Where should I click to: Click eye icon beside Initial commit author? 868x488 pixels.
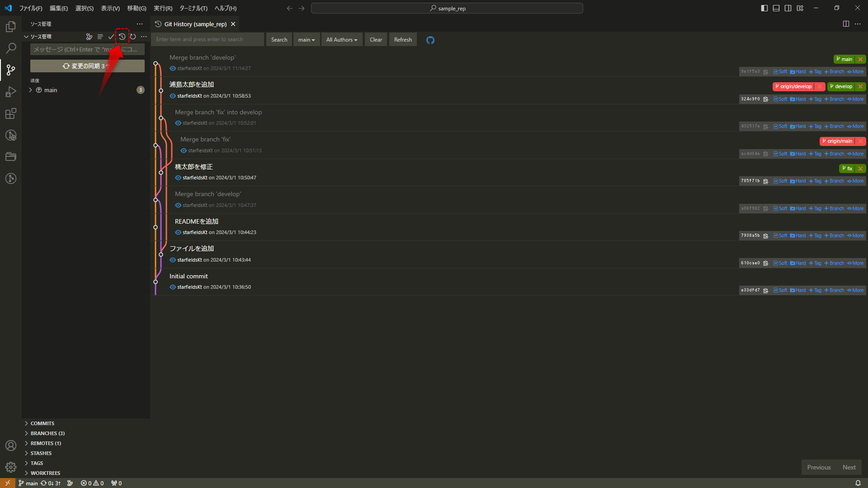[173, 287]
